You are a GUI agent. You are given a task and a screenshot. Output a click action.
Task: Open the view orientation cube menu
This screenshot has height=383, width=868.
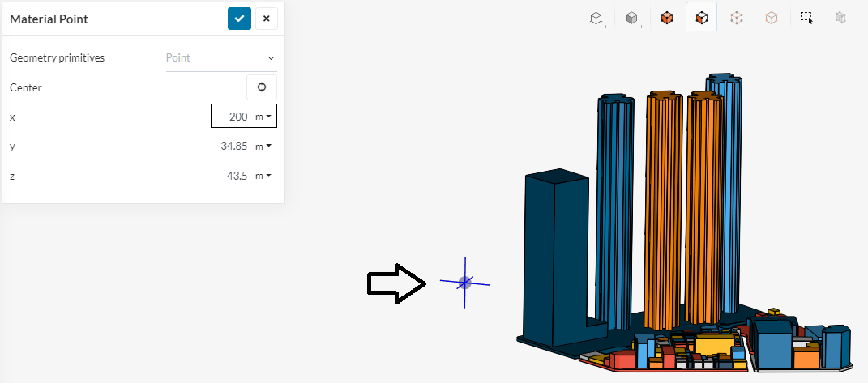pos(596,19)
